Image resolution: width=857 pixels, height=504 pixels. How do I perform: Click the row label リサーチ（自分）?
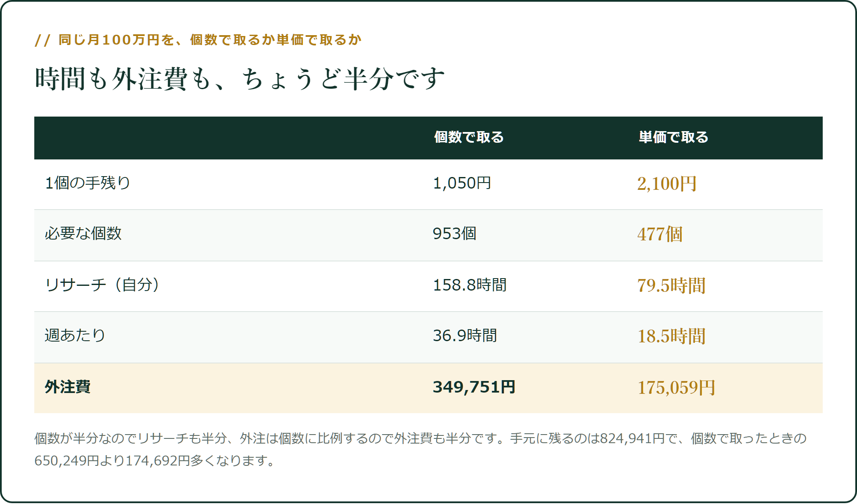pyautogui.click(x=103, y=285)
